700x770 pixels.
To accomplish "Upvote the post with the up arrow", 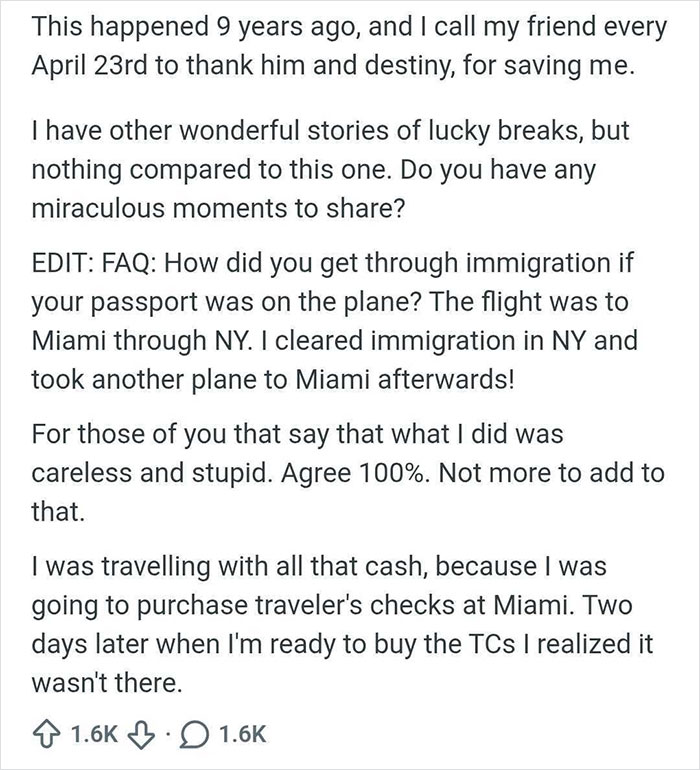I will [46, 737].
